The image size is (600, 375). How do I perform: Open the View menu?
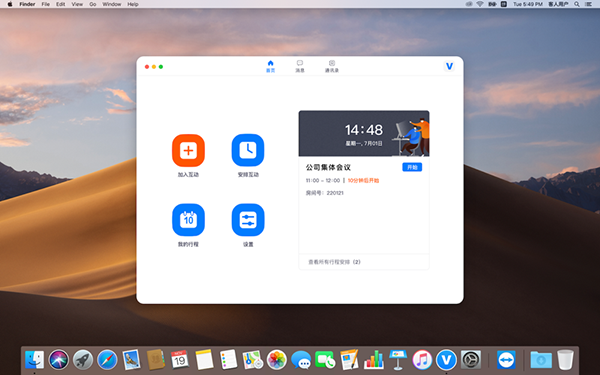click(x=77, y=4)
